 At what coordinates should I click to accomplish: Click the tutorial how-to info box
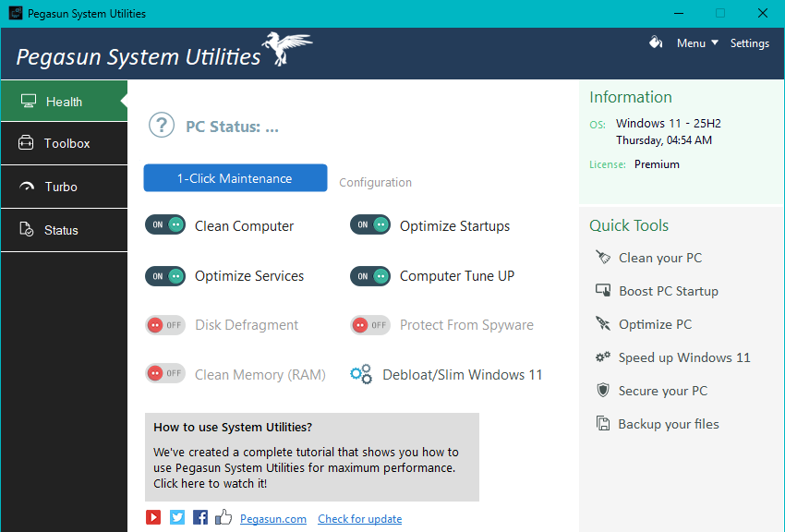(311, 456)
